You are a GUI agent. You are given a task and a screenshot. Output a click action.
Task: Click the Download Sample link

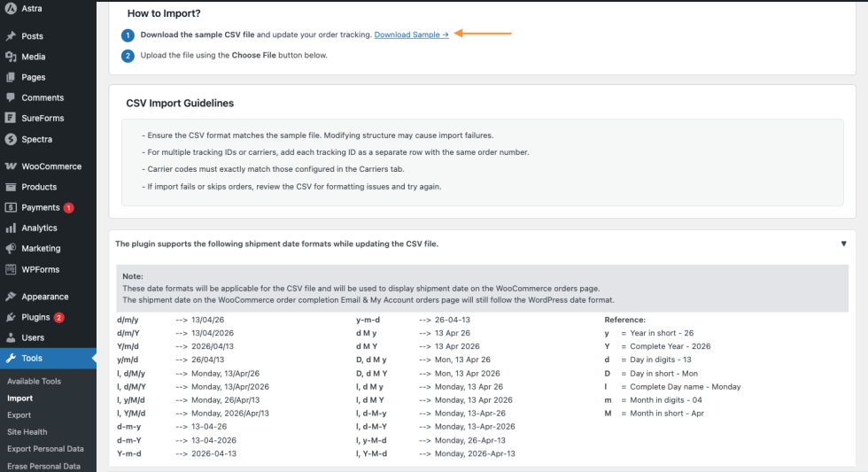(x=412, y=35)
